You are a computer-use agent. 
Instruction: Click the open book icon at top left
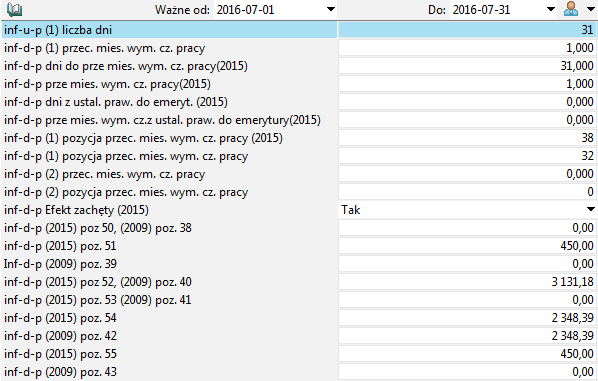click(14, 9)
